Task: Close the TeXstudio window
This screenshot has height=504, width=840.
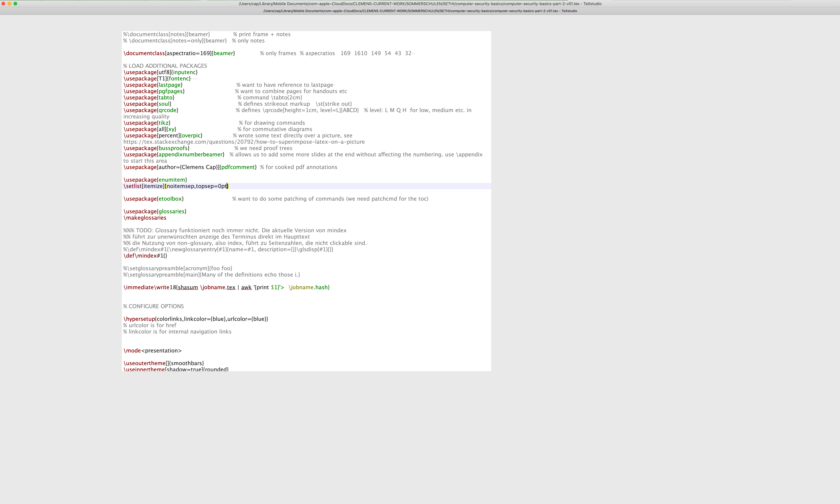Action: pos(3,4)
